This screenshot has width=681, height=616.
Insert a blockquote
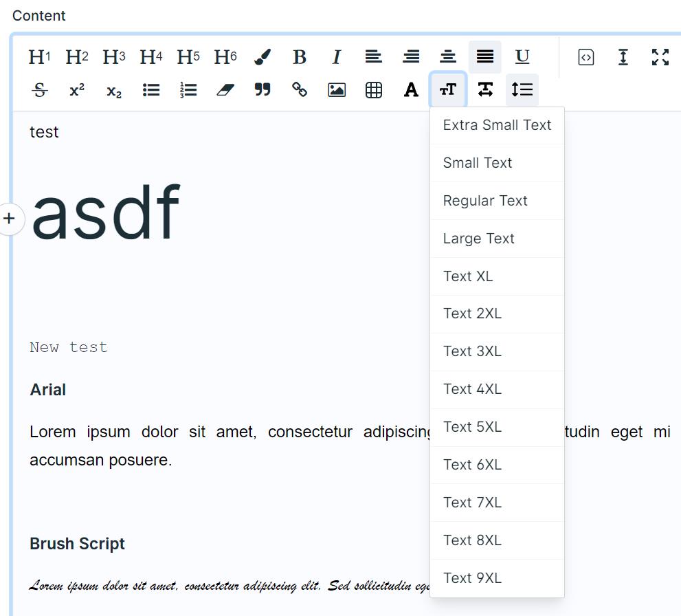(x=263, y=90)
